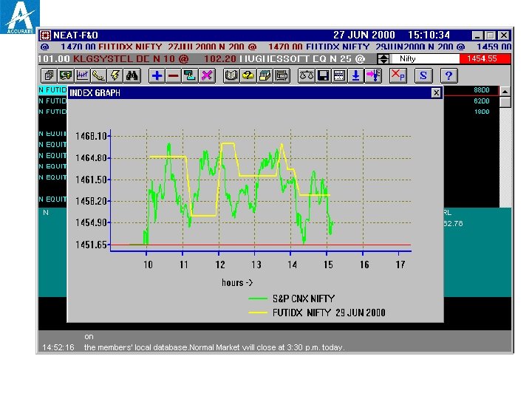This screenshot has height=399, width=532.
Task: Click the 1461.50 y-axis label
Action: pos(91,180)
